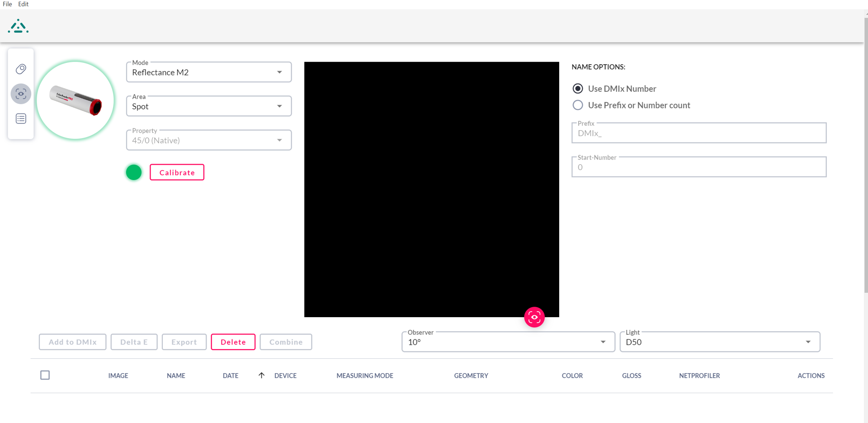This screenshot has height=423, width=868.
Task: Open the list view sidebar icon
Action: [21, 119]
